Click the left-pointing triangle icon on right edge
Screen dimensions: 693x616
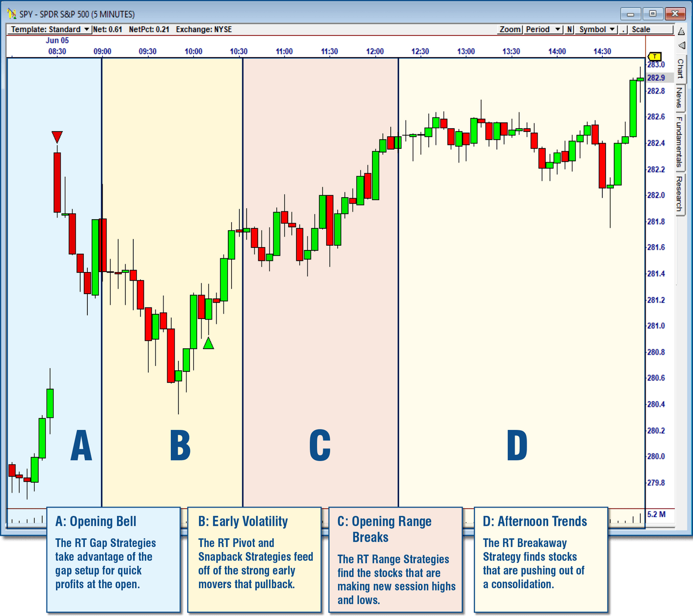(681, 46)
